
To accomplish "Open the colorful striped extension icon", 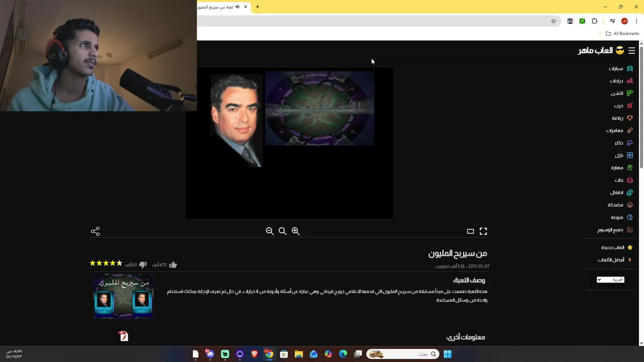I will 570,21.
